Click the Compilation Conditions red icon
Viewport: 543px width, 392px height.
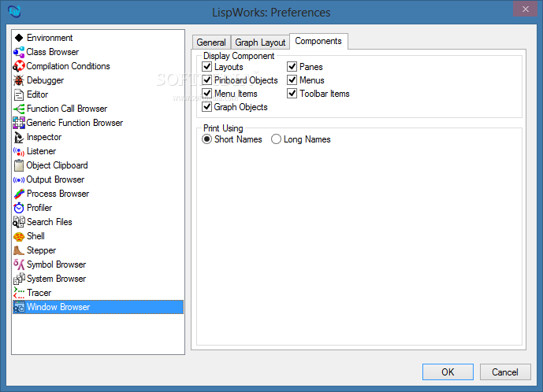(19, 66)
